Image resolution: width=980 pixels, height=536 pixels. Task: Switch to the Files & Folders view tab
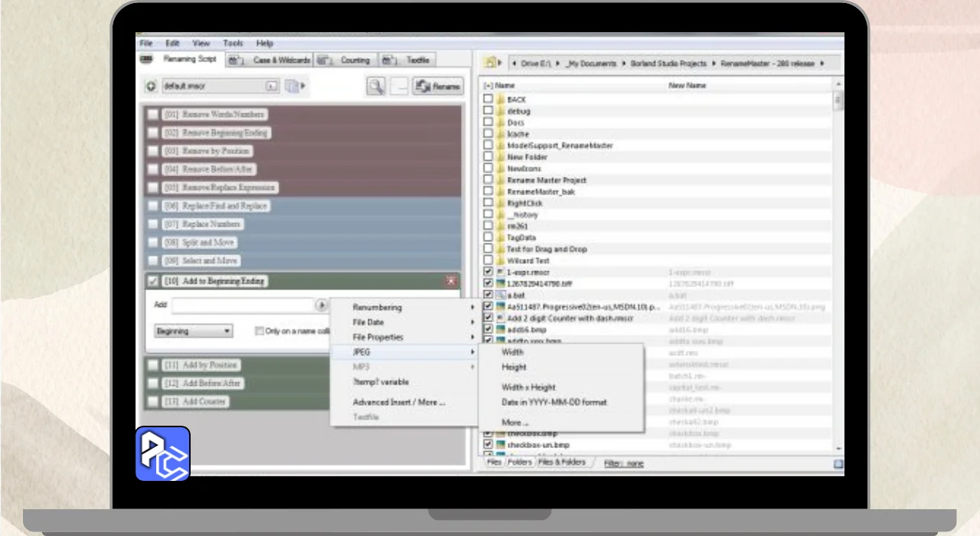pyautogui.click(x=561, y=462)
